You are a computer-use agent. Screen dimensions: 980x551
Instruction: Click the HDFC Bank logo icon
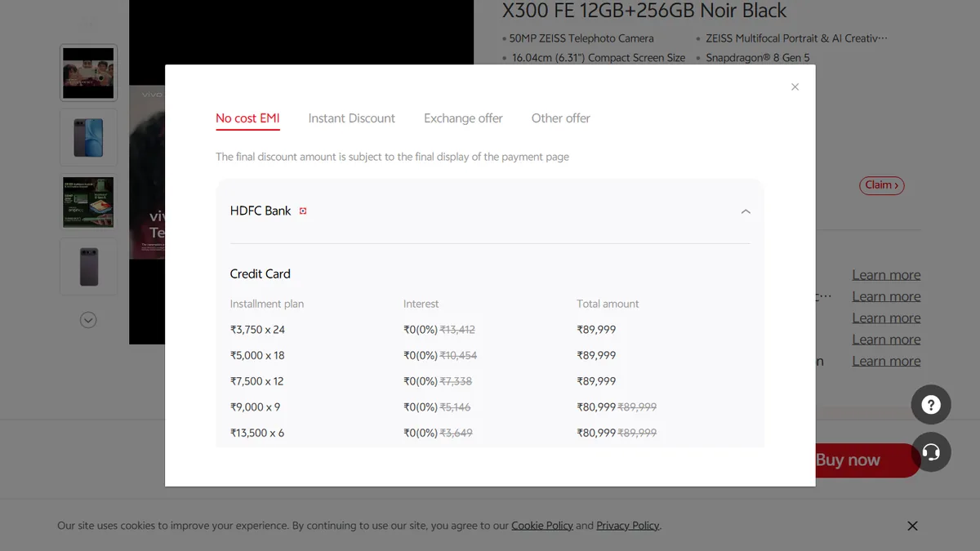pyautogui.click(x=303, y=211)
